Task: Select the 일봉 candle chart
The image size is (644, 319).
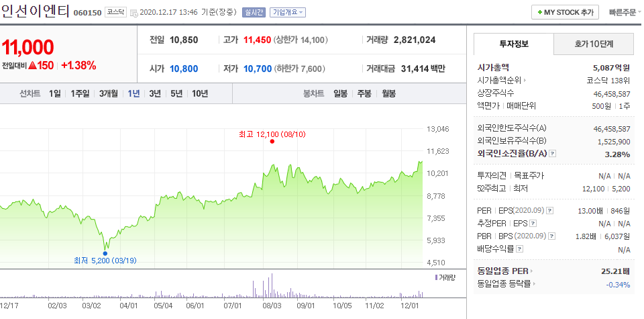Action: 341,94
